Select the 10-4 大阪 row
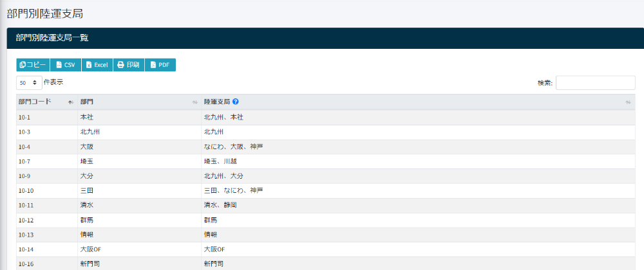This screenshot has height=270, width=644. tap(26, 147)
